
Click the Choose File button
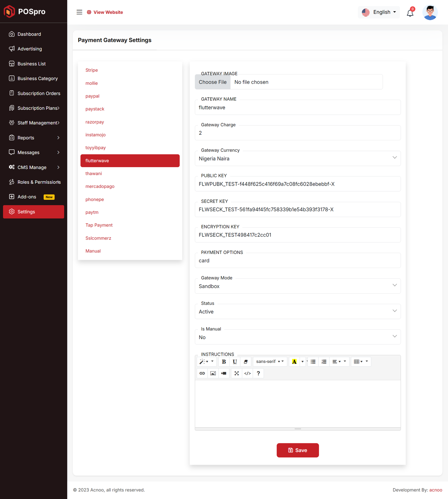point(213,82)
